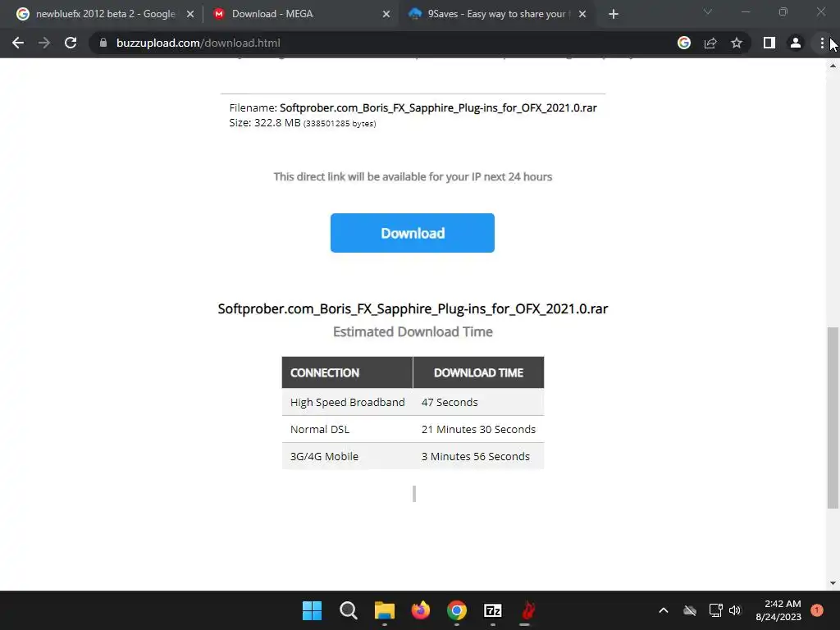Click the 3G/4G Mobile cell
Screen dimensions: 840x630
tap(347, 456)
